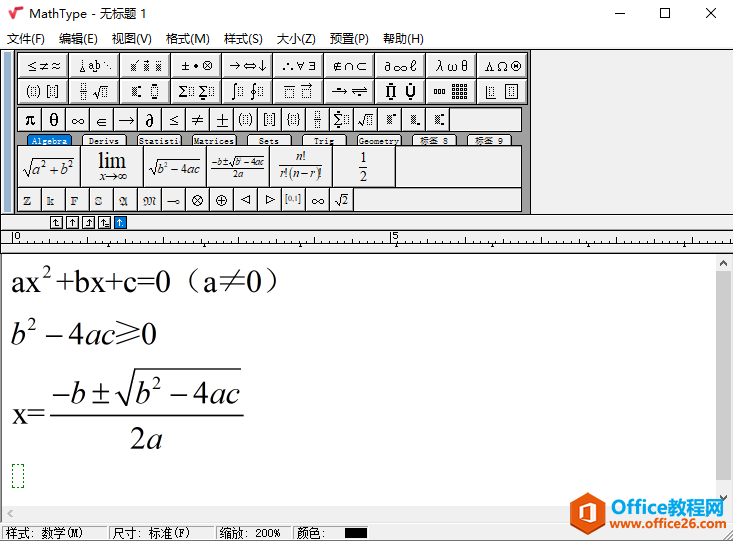Open the spaces and ellipses palette
The height and width of the screenshot is (541, 733).
[94, 66]
